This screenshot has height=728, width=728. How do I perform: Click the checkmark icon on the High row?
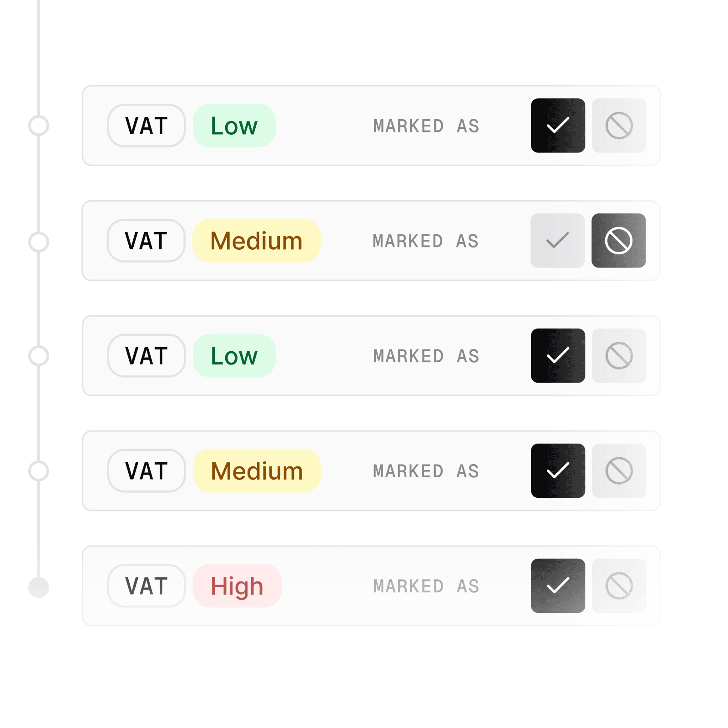(558, 586)
